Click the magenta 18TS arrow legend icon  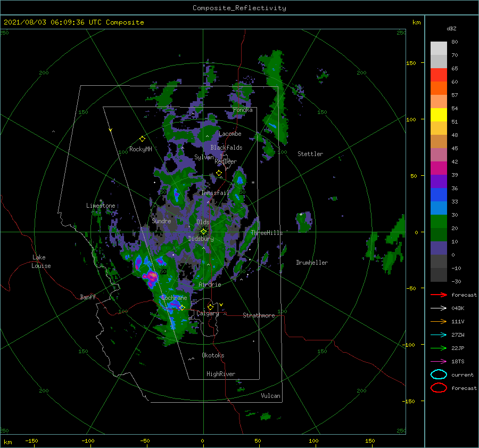[x=439, y=362]
